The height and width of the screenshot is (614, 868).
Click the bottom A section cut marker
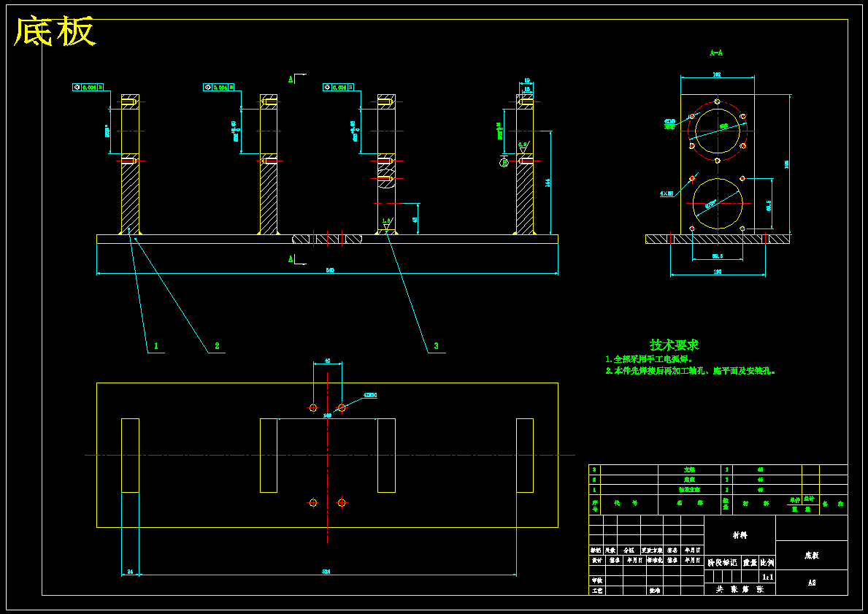[x=291, y=259]
